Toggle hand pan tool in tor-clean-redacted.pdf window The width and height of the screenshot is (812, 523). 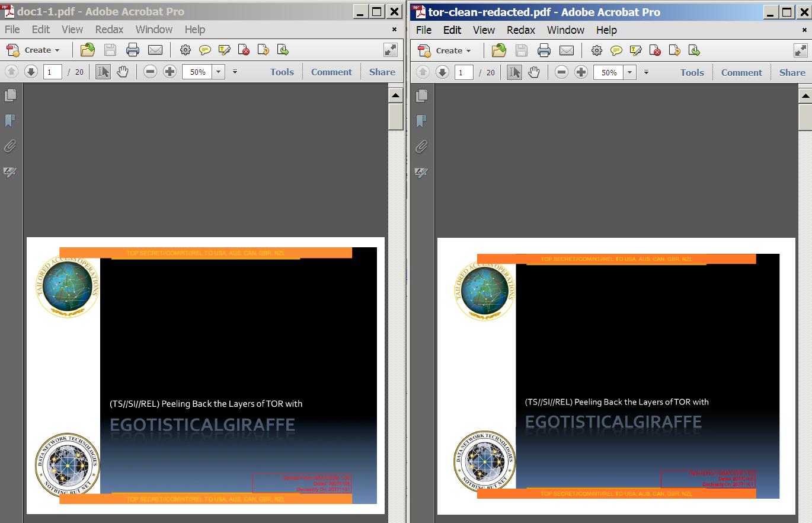[x=534, y=72]
